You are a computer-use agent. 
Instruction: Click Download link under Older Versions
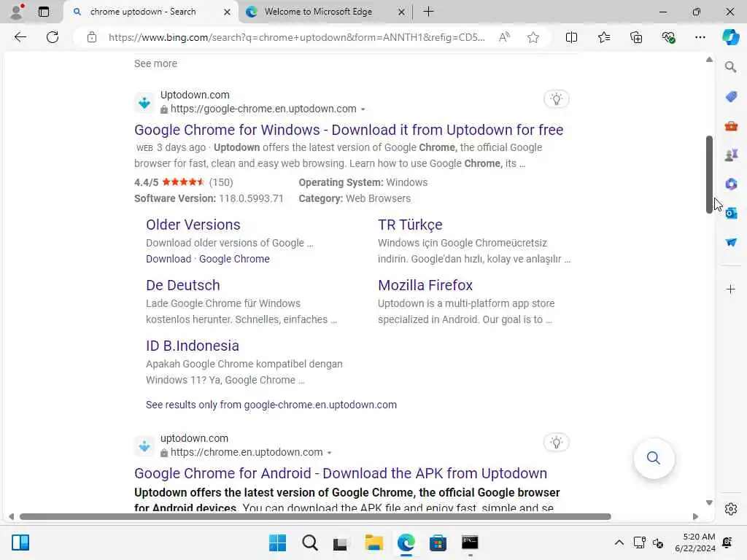coord(169,259)
